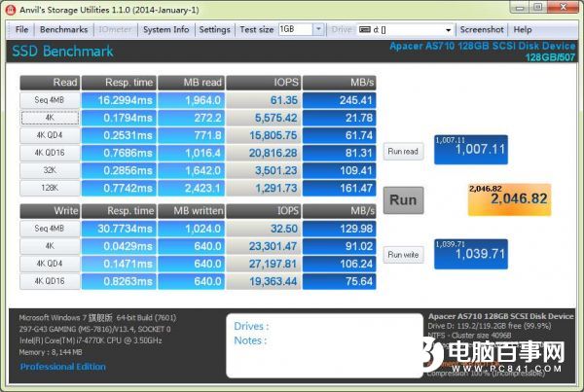Click the 27,197.81 IOPS cell

264,264
